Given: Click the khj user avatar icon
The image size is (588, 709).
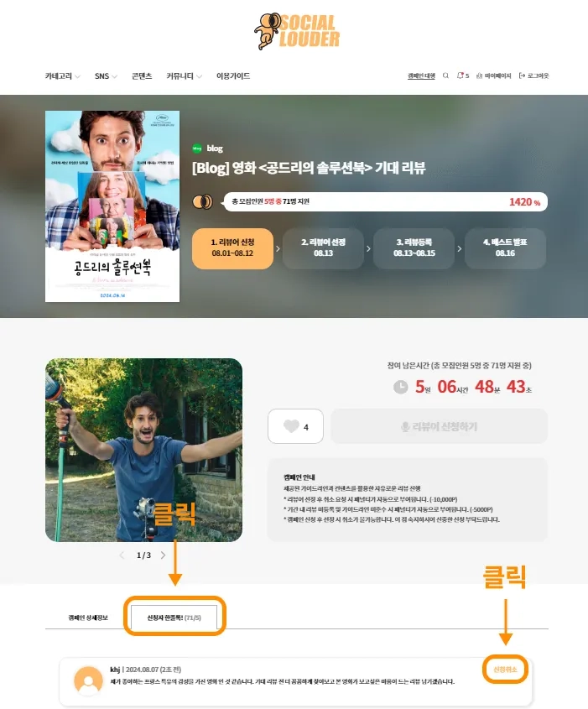Looking at the screenshot, I should [88, 680].
